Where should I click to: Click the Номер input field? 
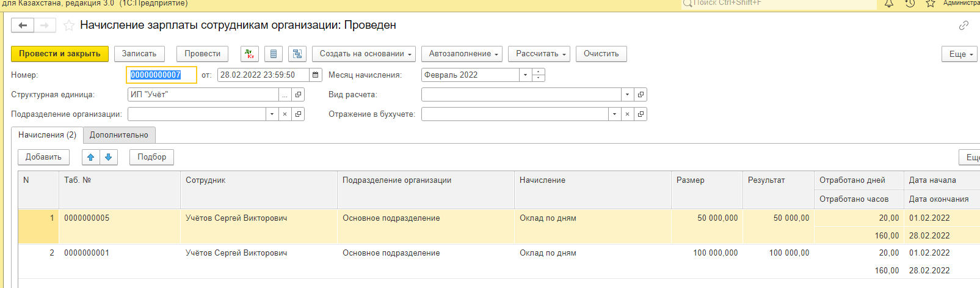tap(161, 75)
